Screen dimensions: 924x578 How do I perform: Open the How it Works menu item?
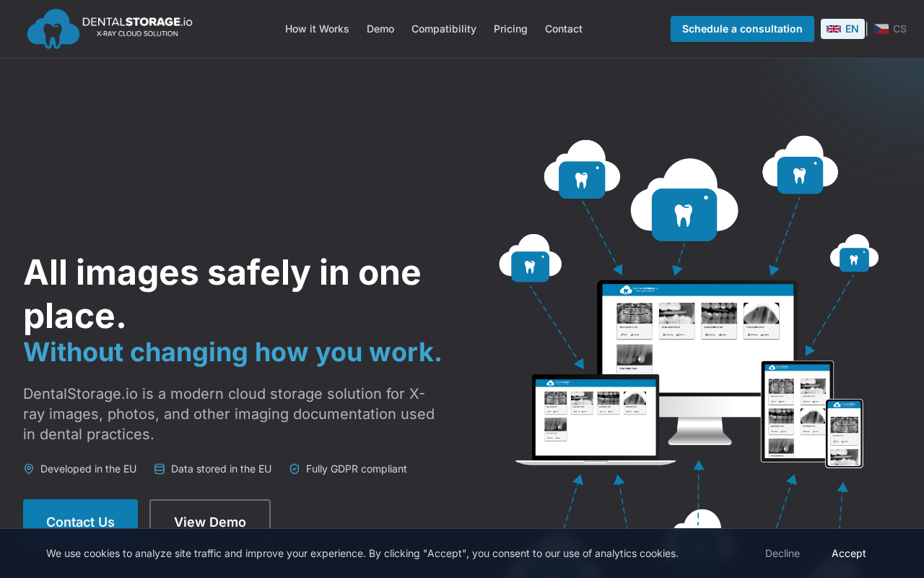pyautogui.click(x=317, y=29)
